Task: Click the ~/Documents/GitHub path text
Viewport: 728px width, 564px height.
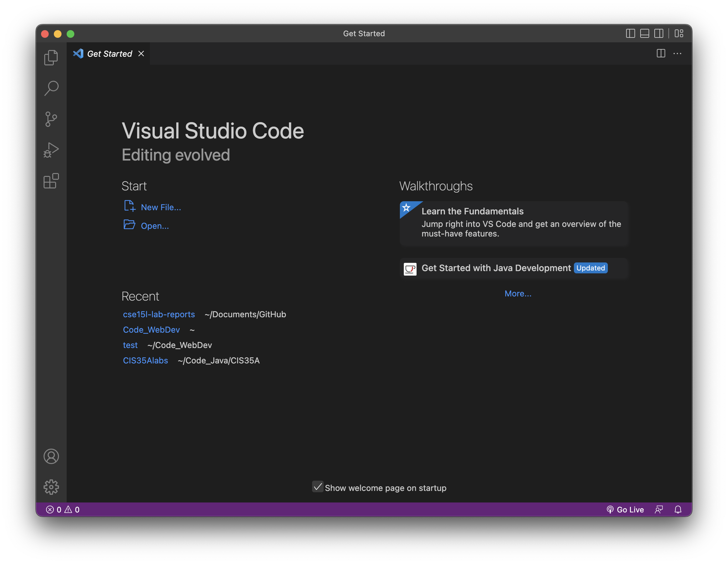Action: (x=245, y=314)
